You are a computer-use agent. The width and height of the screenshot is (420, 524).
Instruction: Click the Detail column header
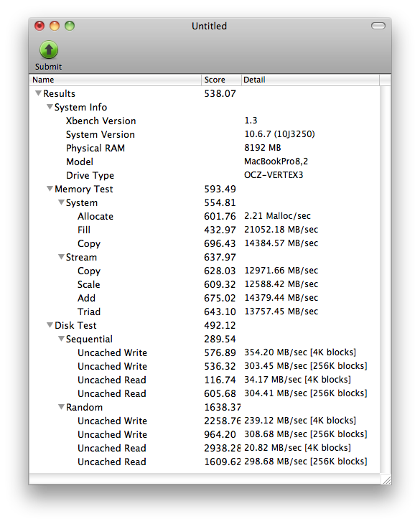click(310, 80)
